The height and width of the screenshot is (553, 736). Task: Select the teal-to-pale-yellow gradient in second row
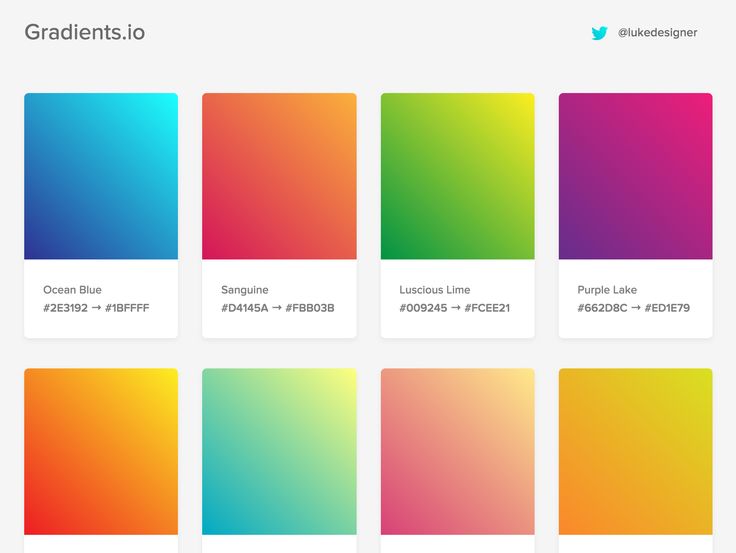coord(279,451)
